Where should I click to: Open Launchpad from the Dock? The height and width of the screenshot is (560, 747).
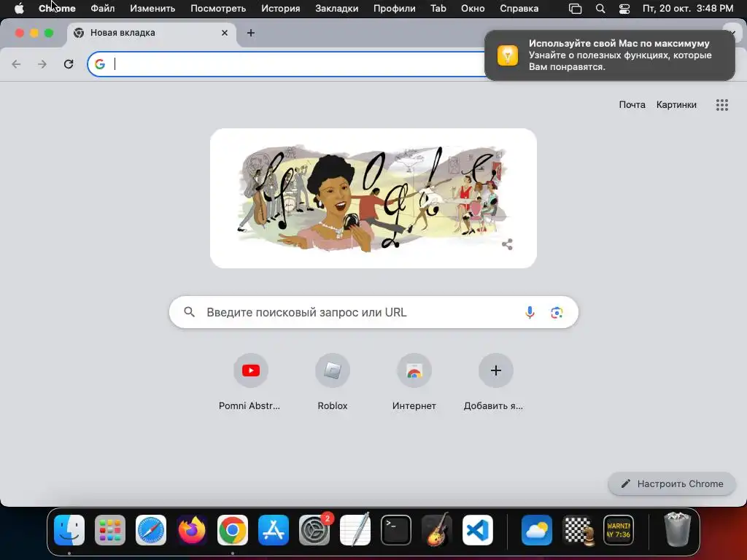[x=110, y=530]
